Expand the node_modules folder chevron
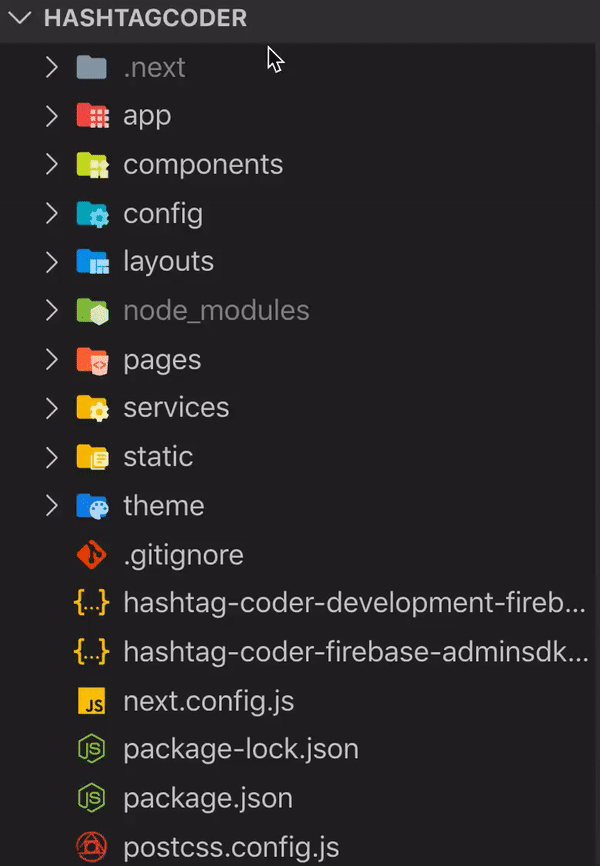The image size is (600, 866). click(x=52, y=310)
